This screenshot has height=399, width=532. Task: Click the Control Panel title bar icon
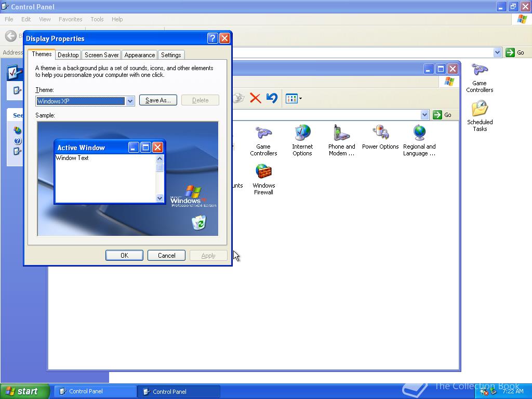[5, 6]
